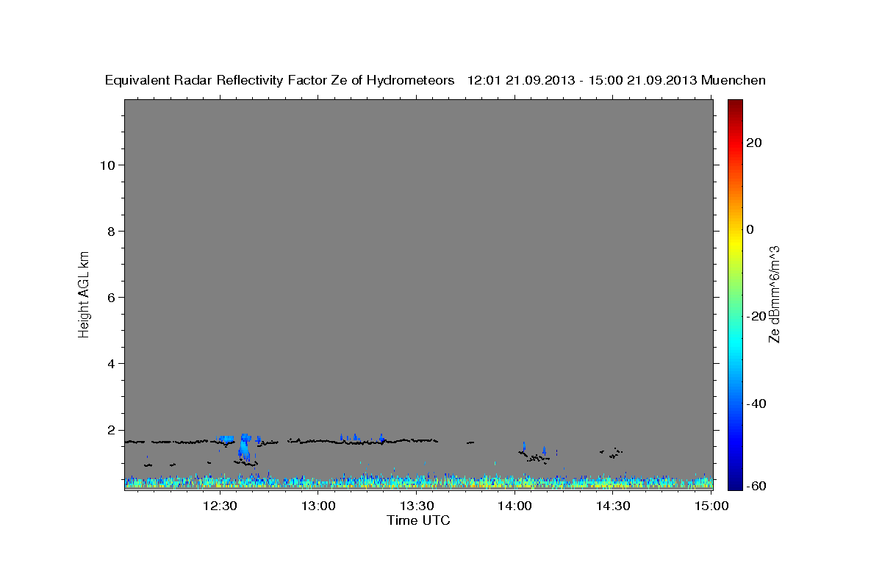Click the colorbar label 'Ze dBmm^6/m^3'

pyautogui.click(x=773, y=294)
